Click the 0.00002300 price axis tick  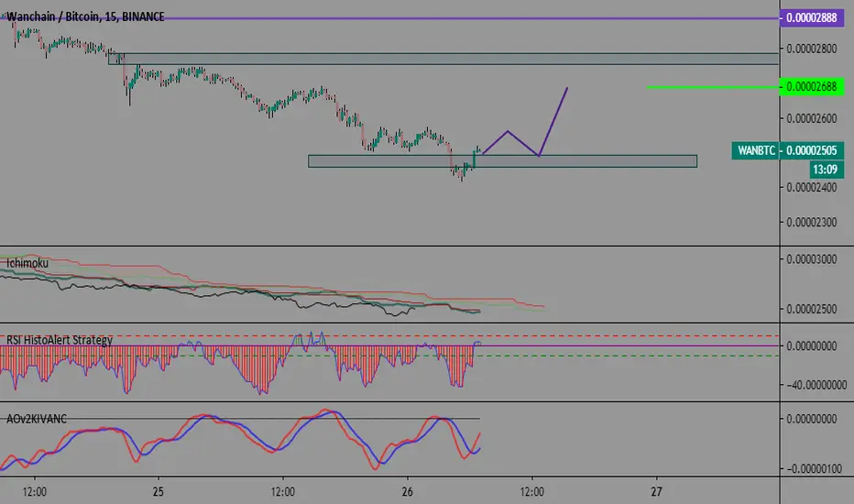812,223
